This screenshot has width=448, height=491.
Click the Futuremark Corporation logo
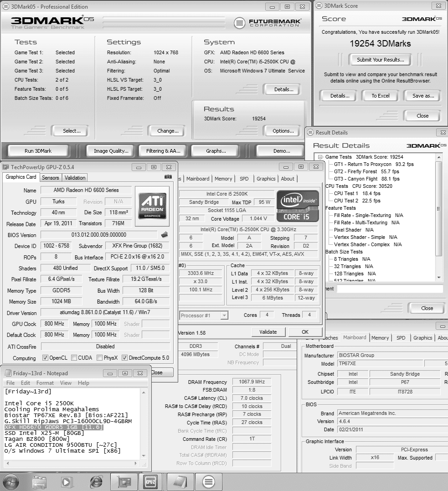point(268,22)
